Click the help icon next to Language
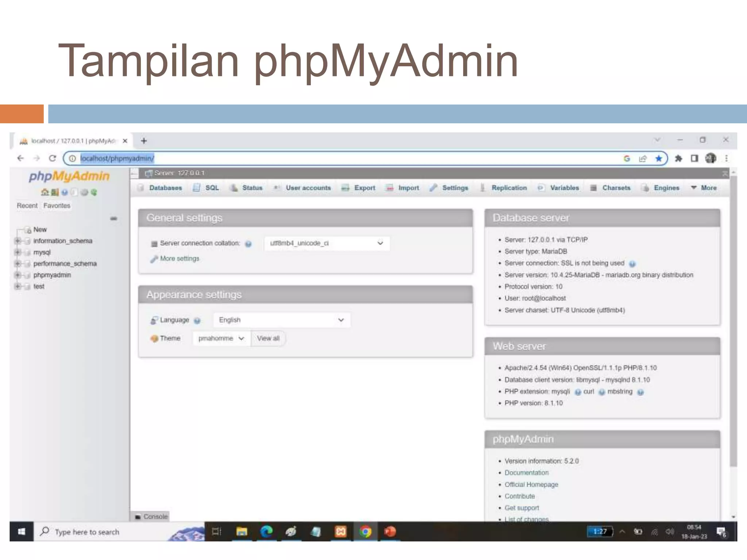Screen dimensions: 747x560 point(197,320)
